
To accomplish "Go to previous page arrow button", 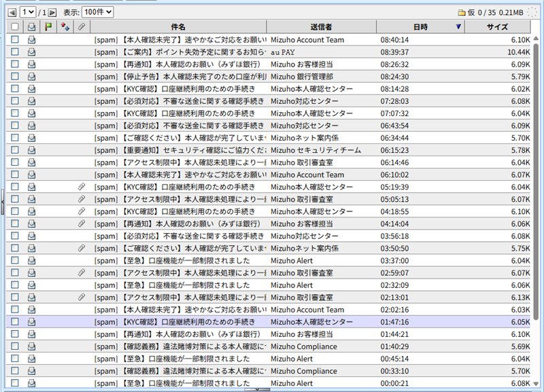I will [12, 12].
